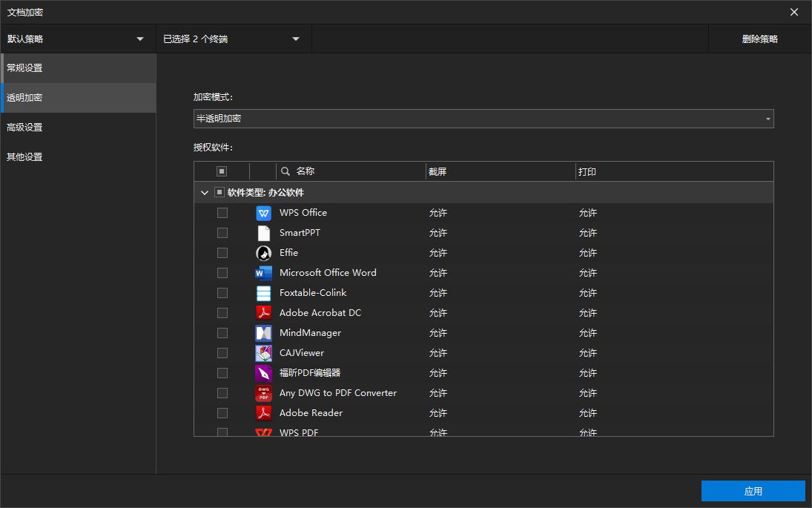Click the Microsoft Office Word icon
The height and width of the screenshot is (508, 812).
(263, 273)
